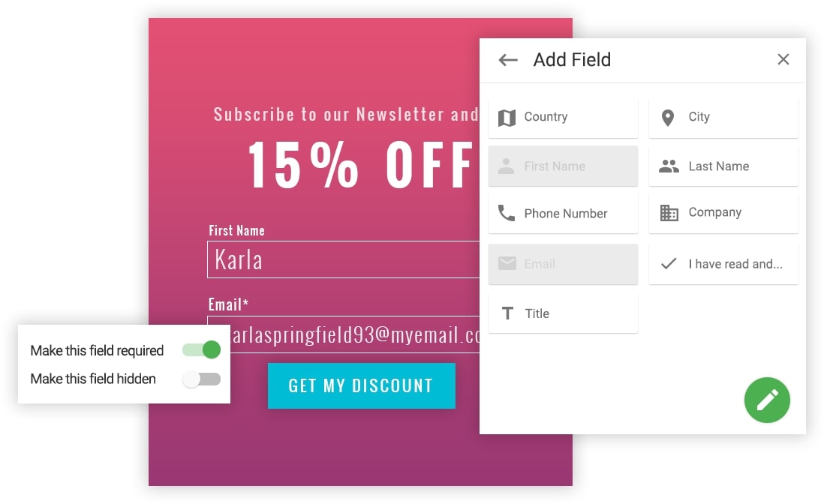Add the Last Name field
The height and width of the screenshot is (504, 824).
723,166
